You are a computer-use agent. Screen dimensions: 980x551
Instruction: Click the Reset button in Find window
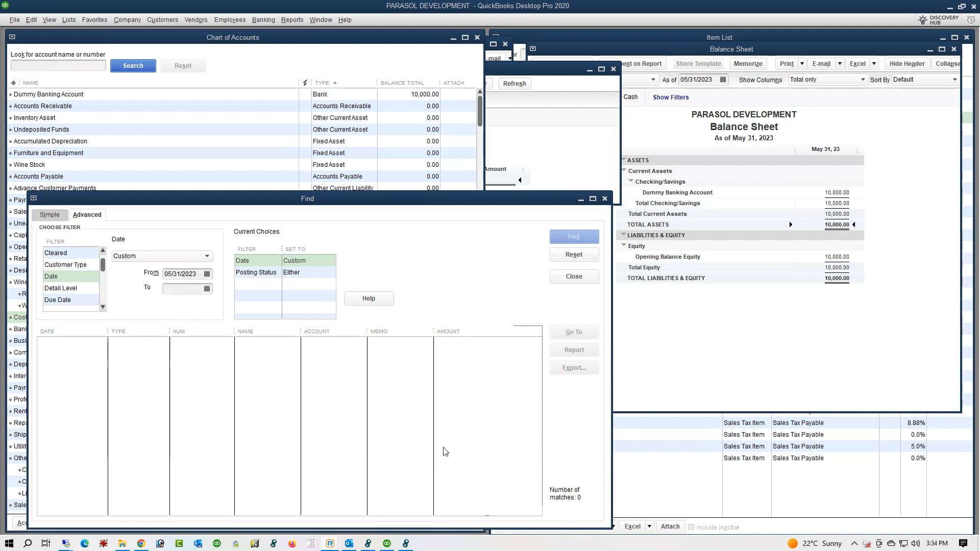574,255
